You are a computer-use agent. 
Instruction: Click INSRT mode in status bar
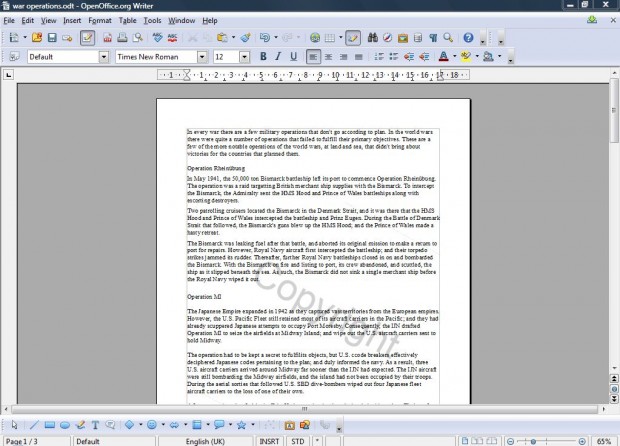(x=269, y=440)
